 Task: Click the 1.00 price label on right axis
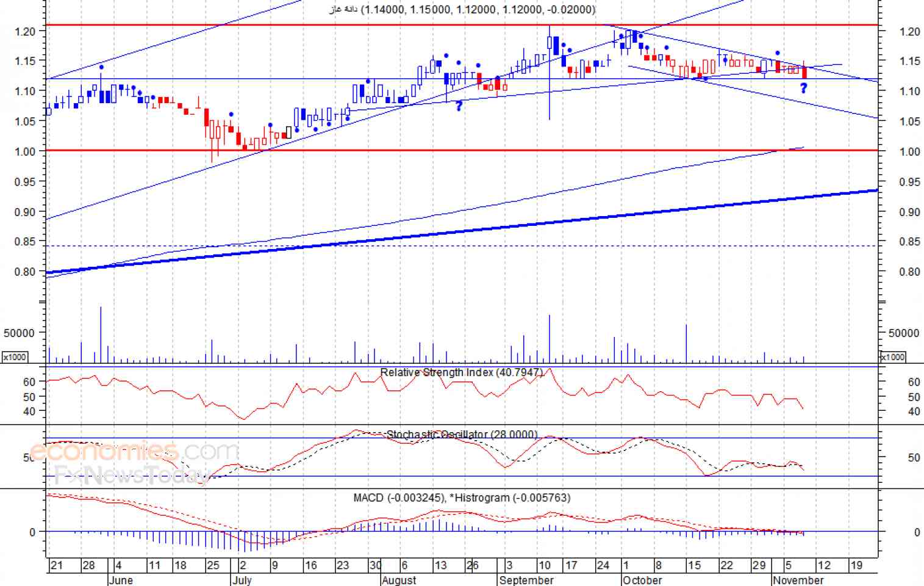(x=910, y=151)
